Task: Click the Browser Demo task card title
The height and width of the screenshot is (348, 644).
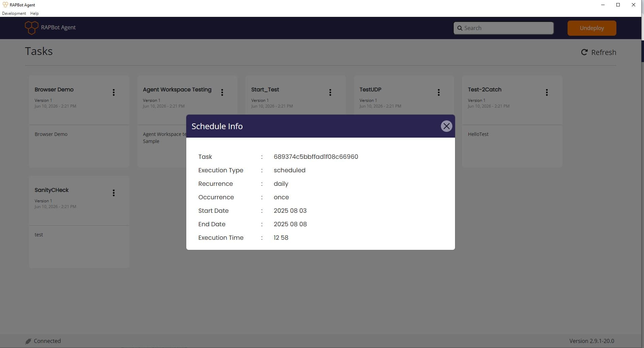Action: pyautogui.click(x=54, y=89)
